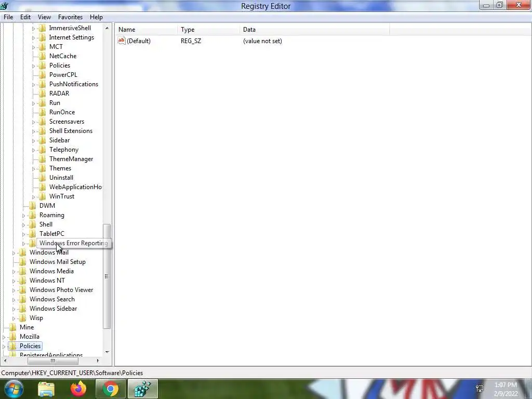Click the DWM folder icon

[x=33, y=206]
